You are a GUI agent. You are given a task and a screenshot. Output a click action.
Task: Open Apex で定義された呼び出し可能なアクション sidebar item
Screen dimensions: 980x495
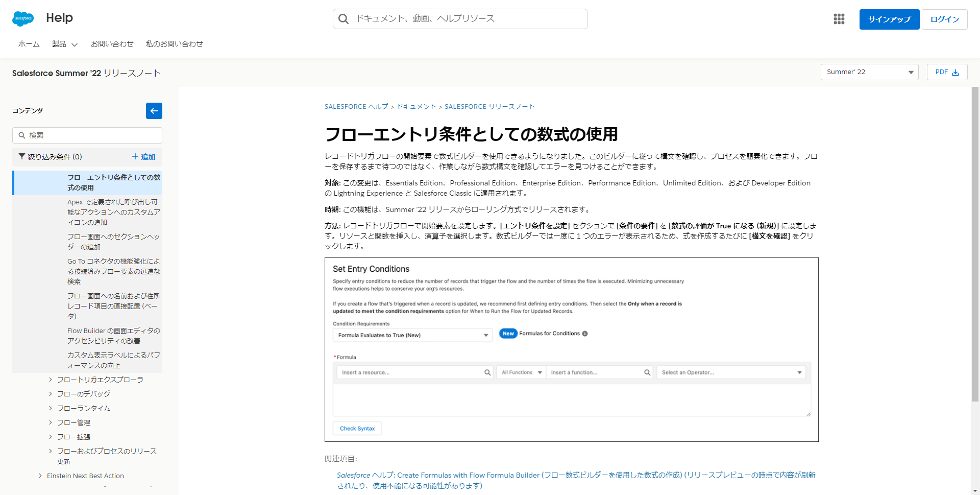click(x=114, y=212)
